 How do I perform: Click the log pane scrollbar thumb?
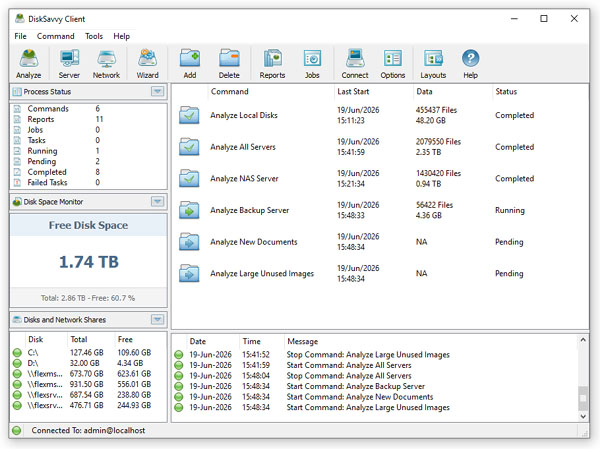click(x=583, y=398)
